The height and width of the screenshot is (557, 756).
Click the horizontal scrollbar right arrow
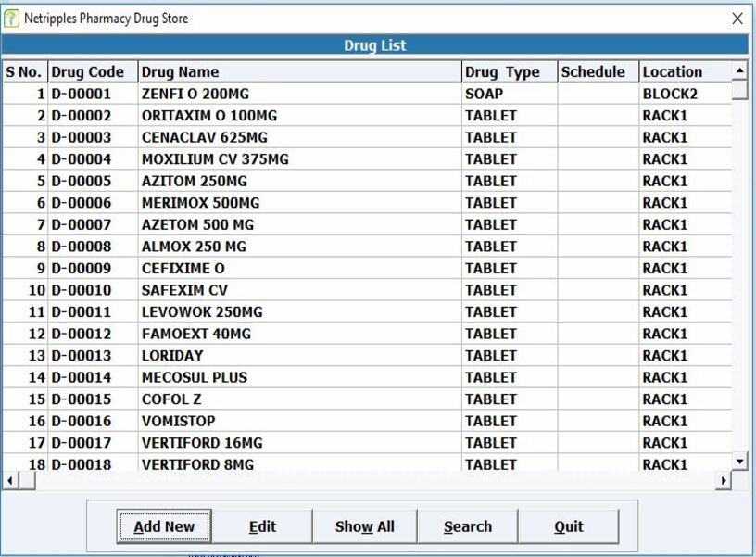click(724, 480)
